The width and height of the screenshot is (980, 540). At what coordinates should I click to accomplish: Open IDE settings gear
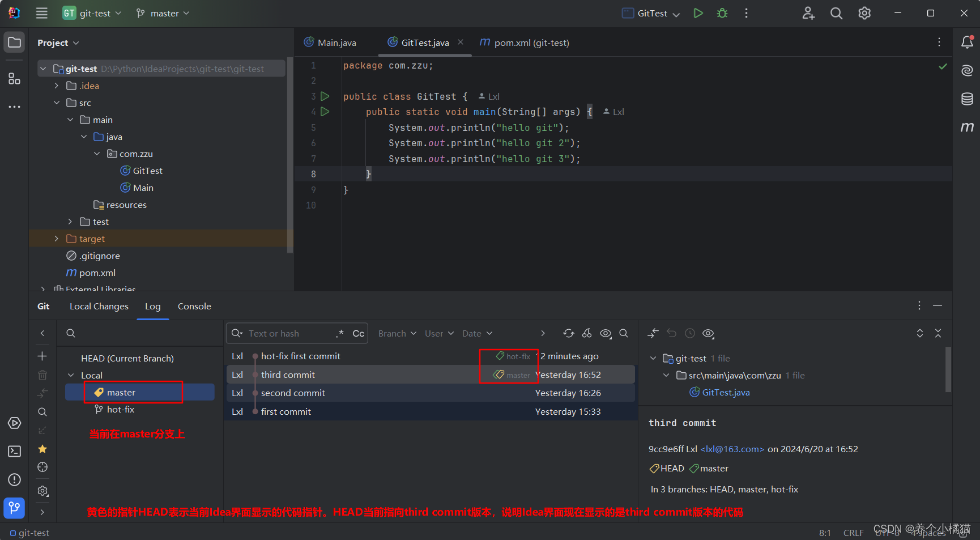coord(864,13)
